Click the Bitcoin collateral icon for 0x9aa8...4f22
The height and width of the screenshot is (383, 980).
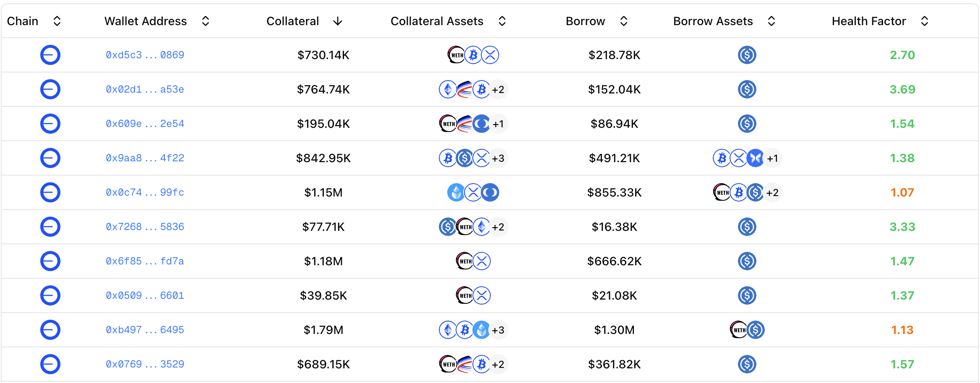click(448, 158)
